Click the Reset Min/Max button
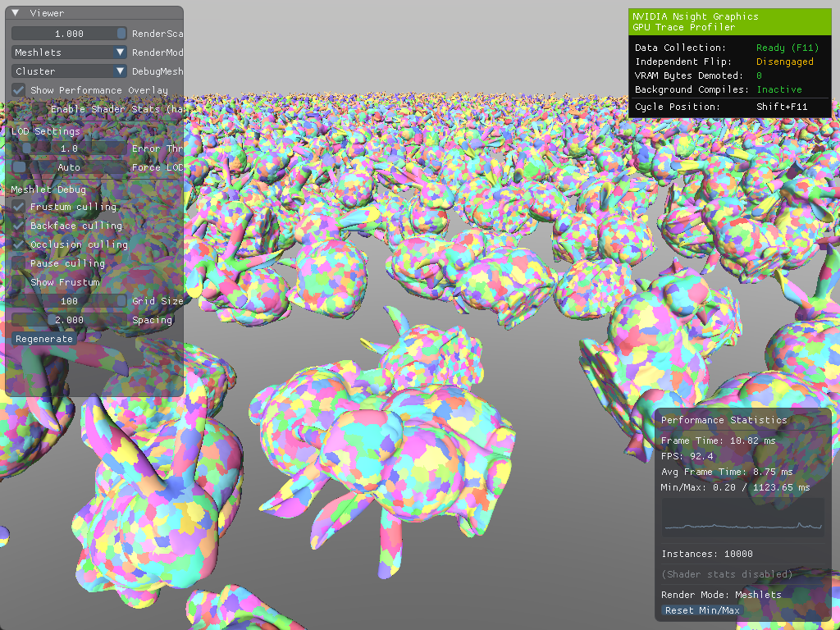Viewport: 840px width, 630px height. pos(702,610)
